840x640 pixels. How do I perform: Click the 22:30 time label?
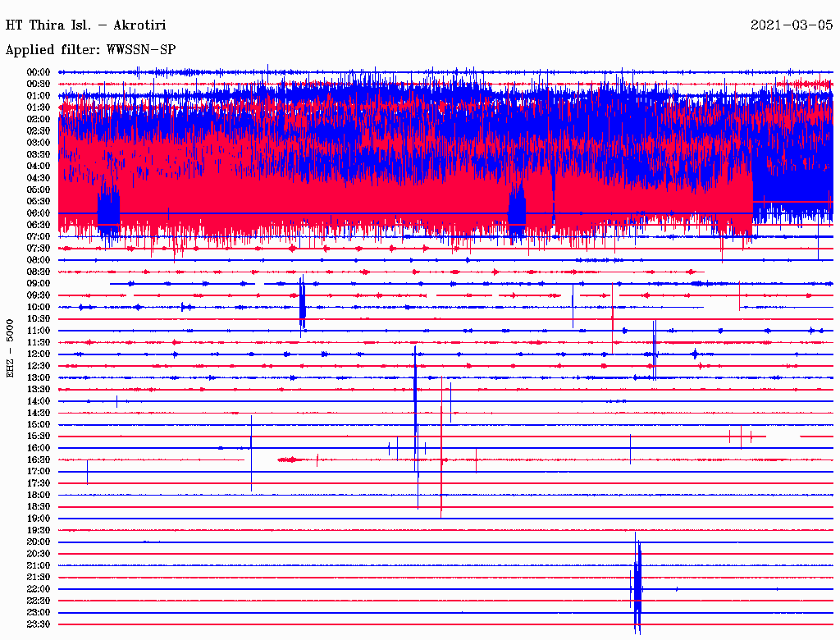[39, 601]
